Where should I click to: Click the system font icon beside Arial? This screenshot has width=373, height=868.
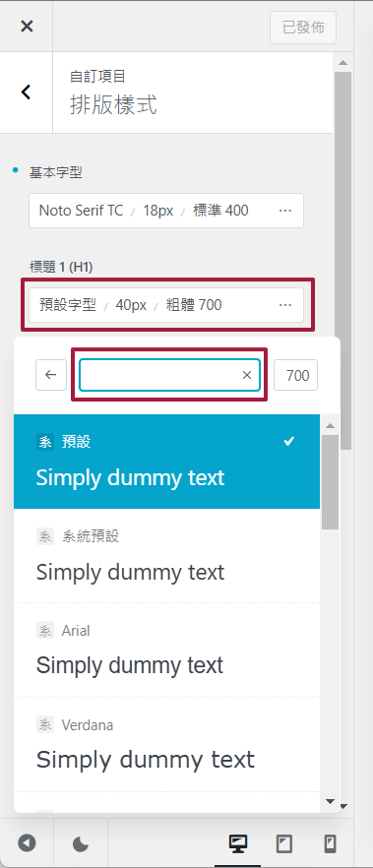[45, 631]
